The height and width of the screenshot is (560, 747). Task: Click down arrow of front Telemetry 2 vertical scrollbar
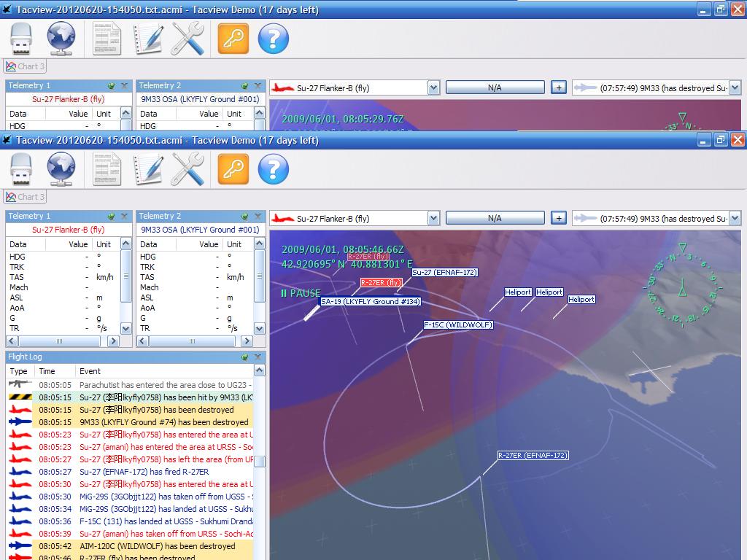point(260,329)
